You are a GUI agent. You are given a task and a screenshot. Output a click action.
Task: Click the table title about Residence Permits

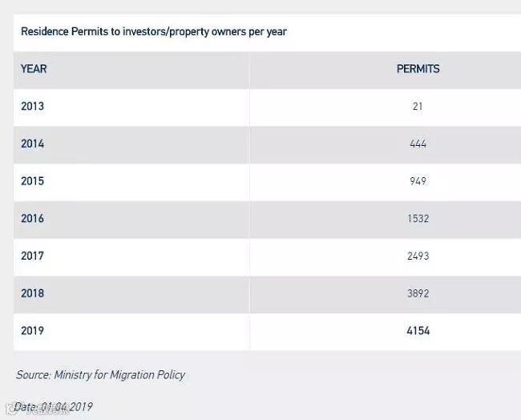pyautogui.click(x=154, y=32)
